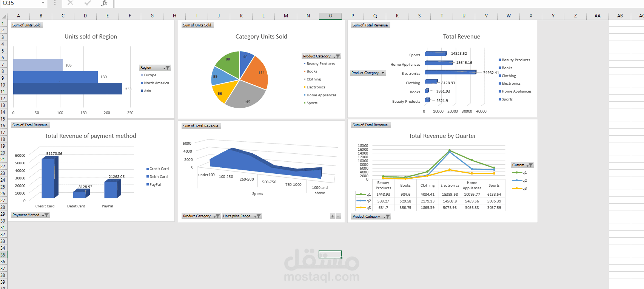
Task: Click Sum of Total Revenue button on quarter chart
Action: [370, 125]
